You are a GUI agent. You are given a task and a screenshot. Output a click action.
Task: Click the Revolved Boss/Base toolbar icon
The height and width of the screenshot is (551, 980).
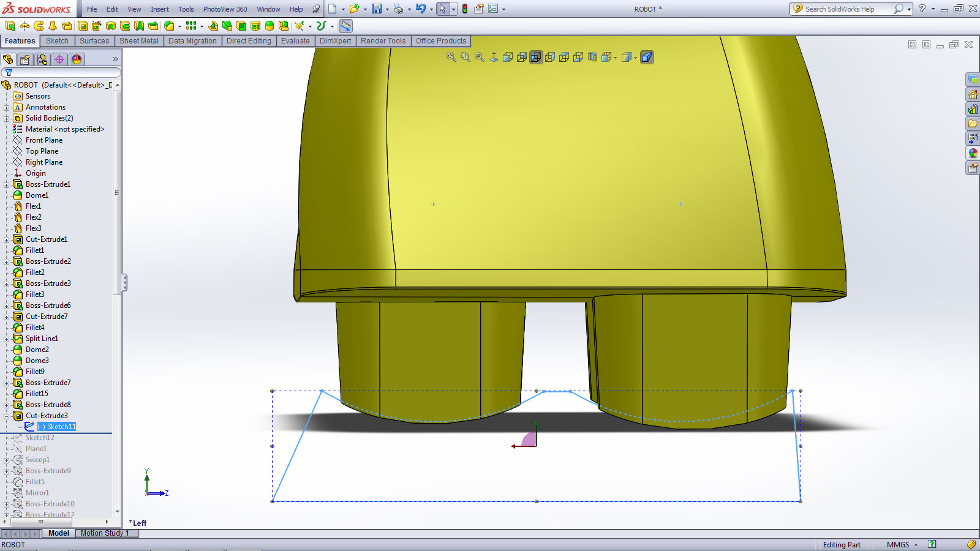(24, 26)
